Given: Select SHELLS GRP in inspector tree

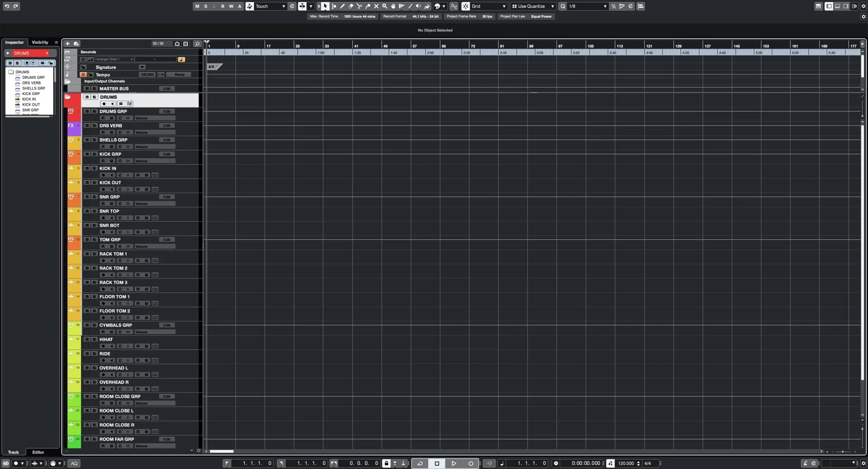Looking at the screenshot, I should tap(33, 88).
